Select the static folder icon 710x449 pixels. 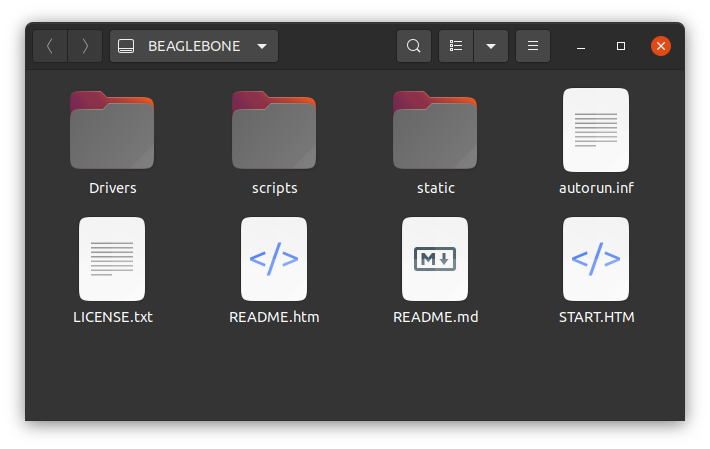[x=435, y=130]
